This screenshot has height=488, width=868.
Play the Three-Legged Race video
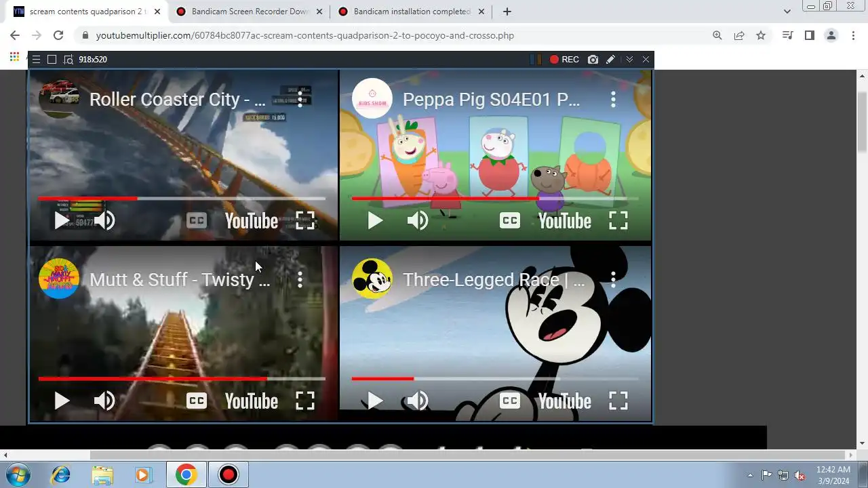point(375,401)
